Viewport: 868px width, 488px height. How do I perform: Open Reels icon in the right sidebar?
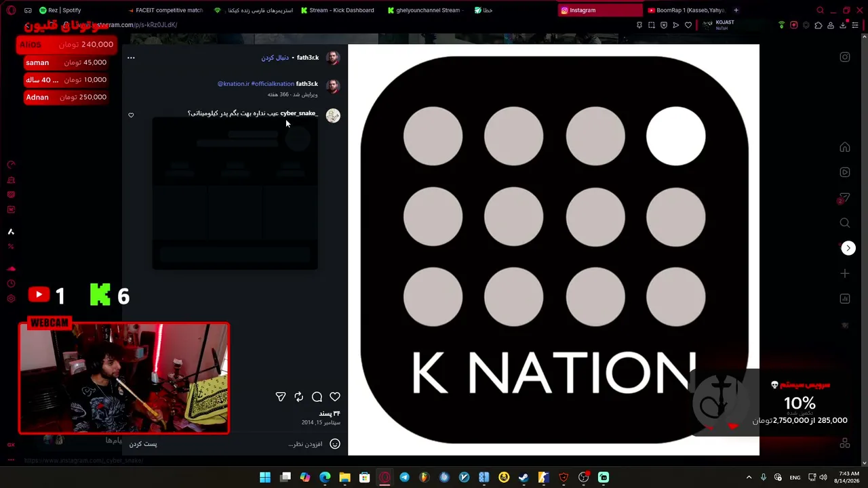click(x=845, y=172)
